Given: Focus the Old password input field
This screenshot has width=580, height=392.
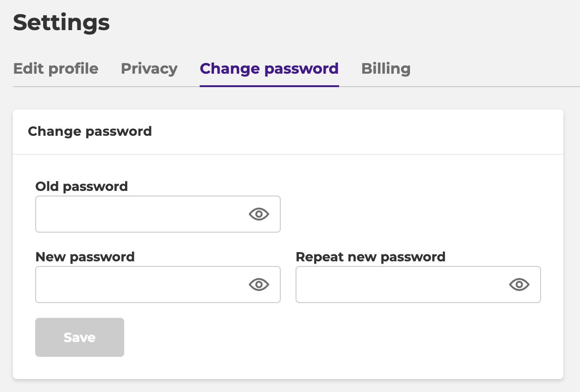Looking at the screenshot, I should pyautogui.click(x=158, y=214).
